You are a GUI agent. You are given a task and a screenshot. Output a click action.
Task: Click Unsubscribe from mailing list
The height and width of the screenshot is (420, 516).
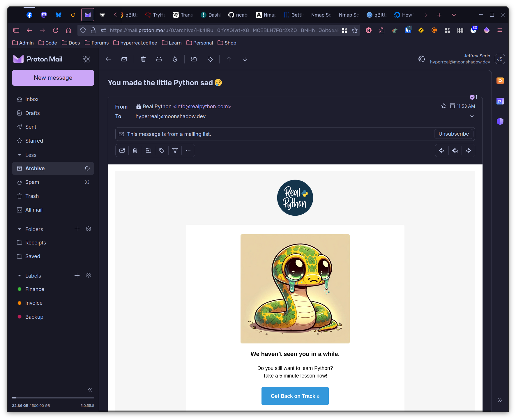tap(453, 134)
